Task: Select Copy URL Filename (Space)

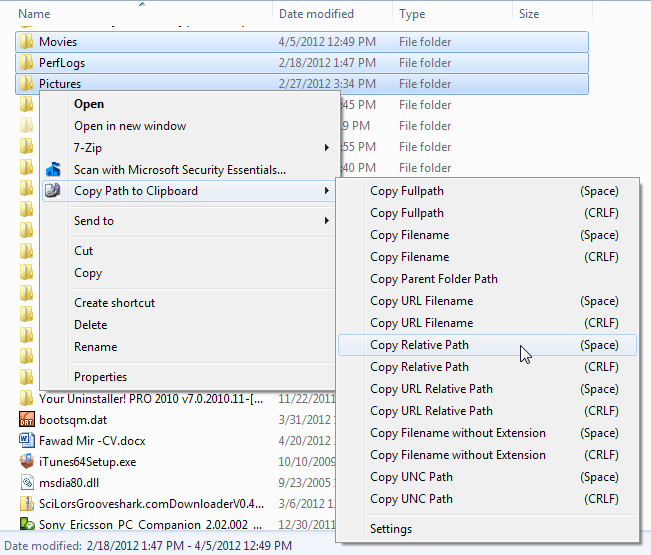Action: point(487,301)
